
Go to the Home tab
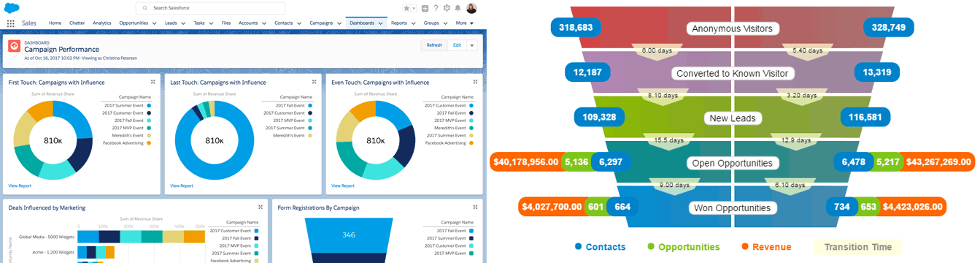pos(55,23)
